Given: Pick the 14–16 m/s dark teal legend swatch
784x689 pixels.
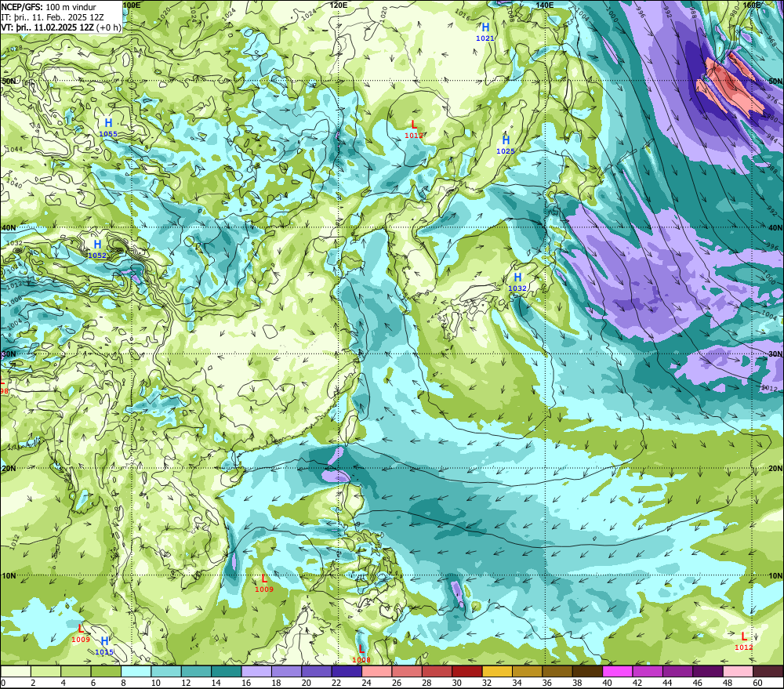Looking at the screenshot, I should (227, 671).
